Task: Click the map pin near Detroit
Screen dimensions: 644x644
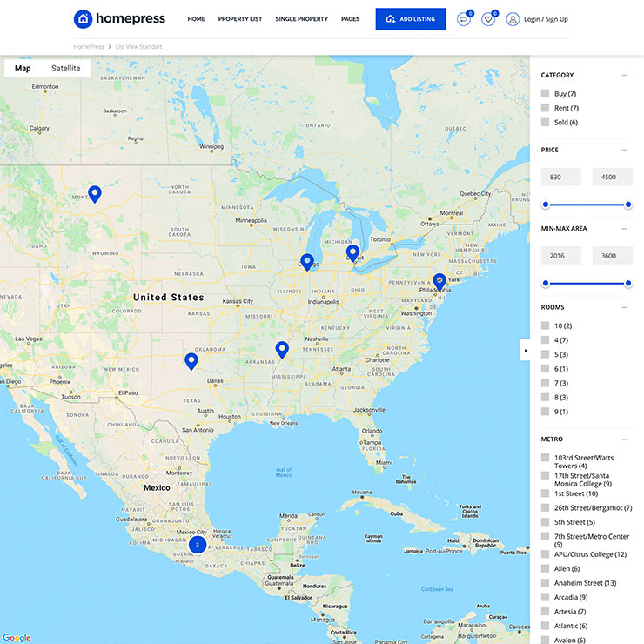Action: pos(352,252)
